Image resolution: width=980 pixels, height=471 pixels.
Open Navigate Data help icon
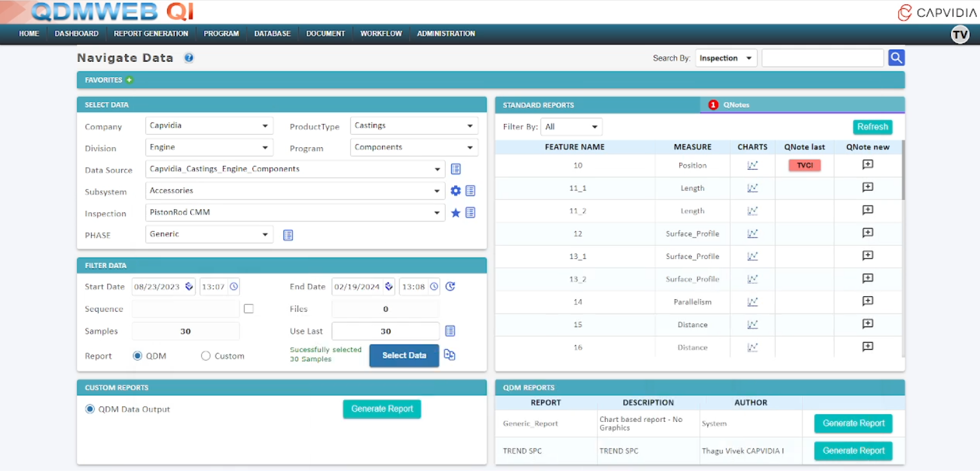pos(189,57)
